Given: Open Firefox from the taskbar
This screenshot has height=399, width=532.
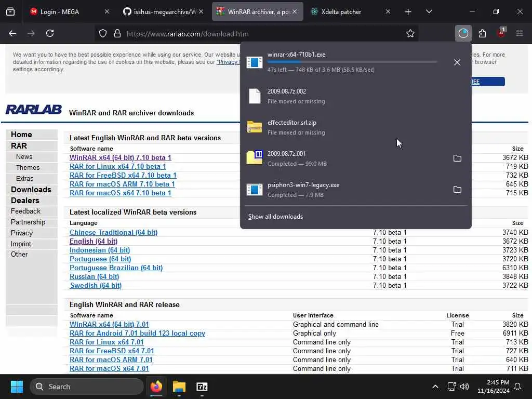Looking at the screenshot, I should pos(156,387).
